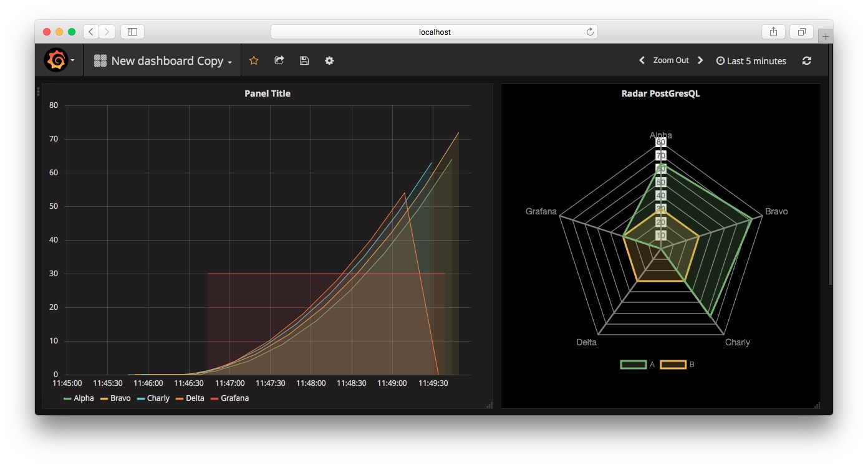Image resolution: width=868 pixels, height=465 pixels.
Task: Reload page from address bar icon
Action: click(x=590, y=32)
